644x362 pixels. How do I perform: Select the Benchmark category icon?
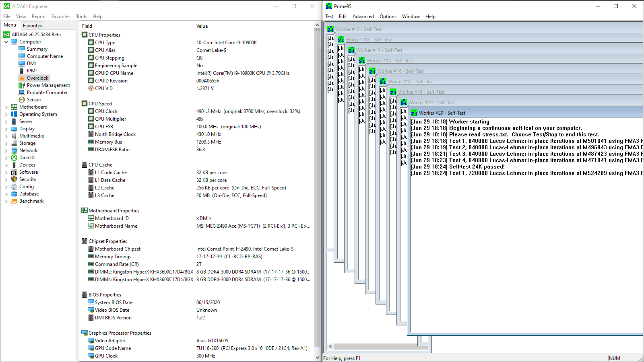[14, 201]
